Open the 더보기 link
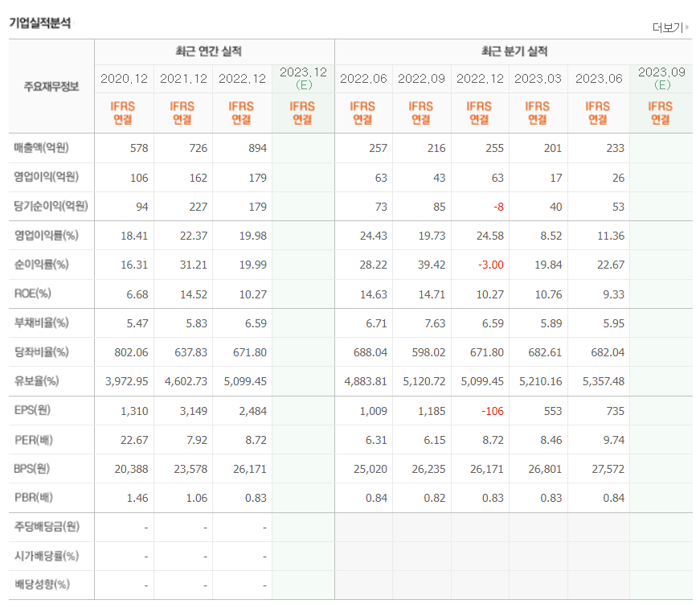Viewport: 700px width, 604px height. point(668,27)
